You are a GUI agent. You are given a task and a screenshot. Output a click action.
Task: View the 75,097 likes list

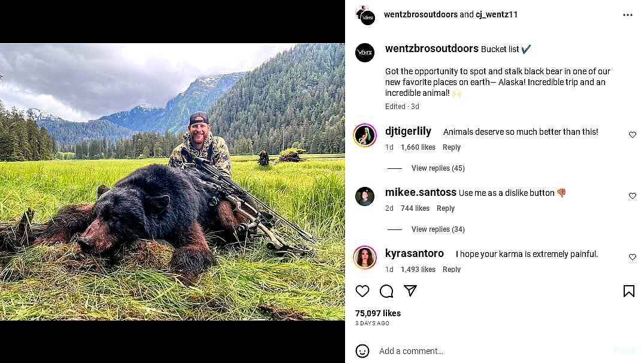coord(378,313)
